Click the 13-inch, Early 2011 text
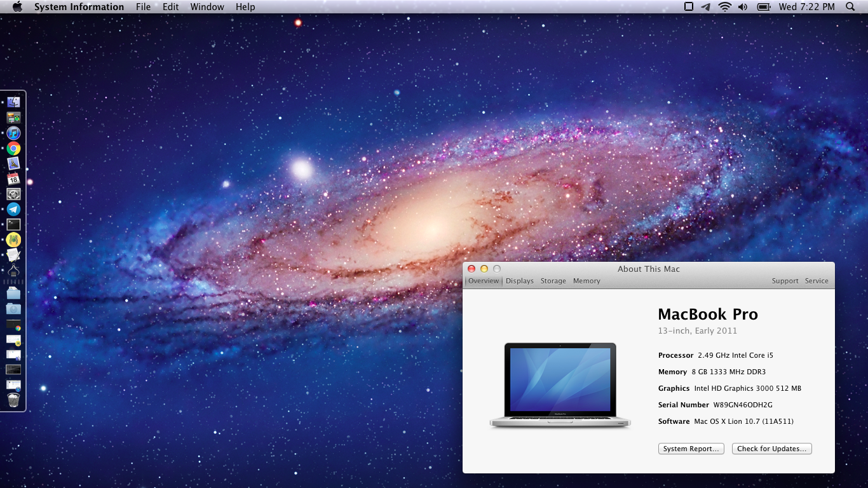 click(698, 331)
